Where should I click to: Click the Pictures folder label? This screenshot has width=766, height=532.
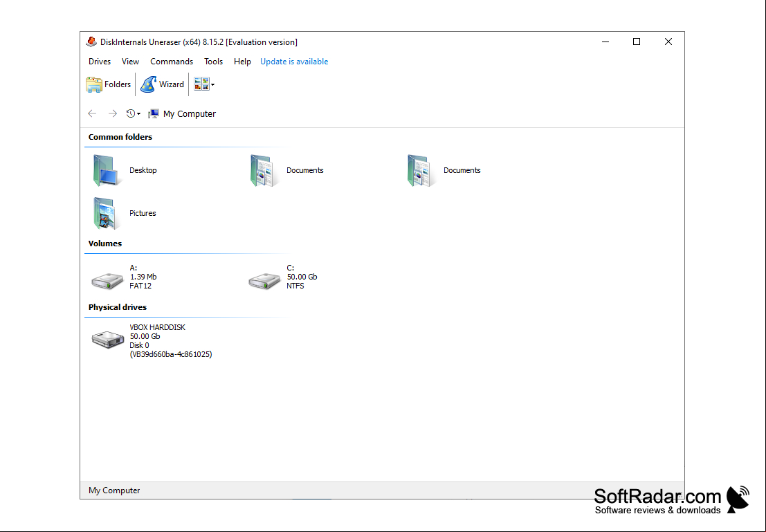[x=143, y=214]
